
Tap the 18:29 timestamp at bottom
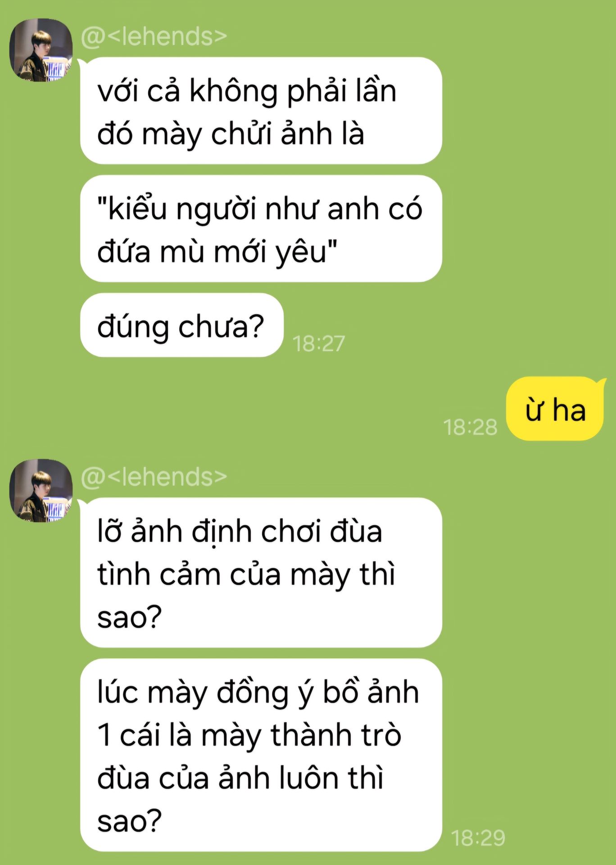478,838
